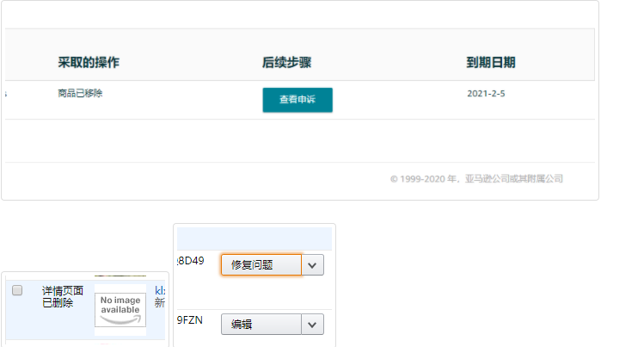Open the No image available thumbnail

[120, 309]
